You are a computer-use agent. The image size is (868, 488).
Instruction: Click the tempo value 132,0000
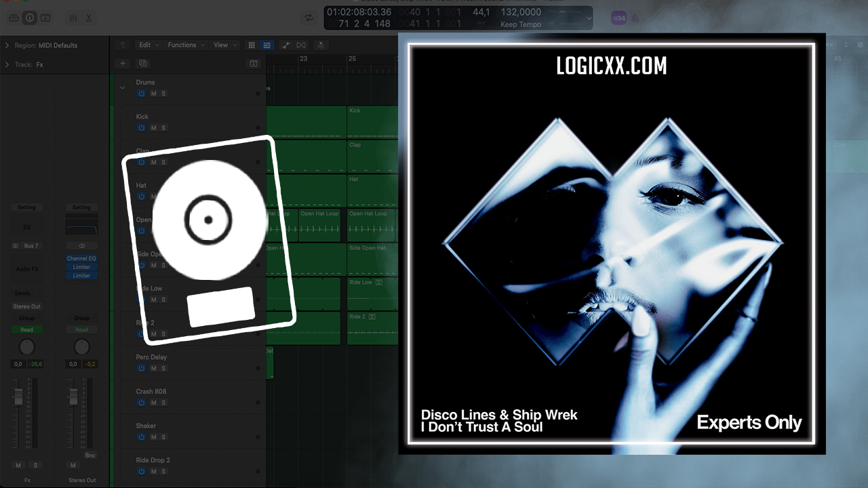[521, 12]
